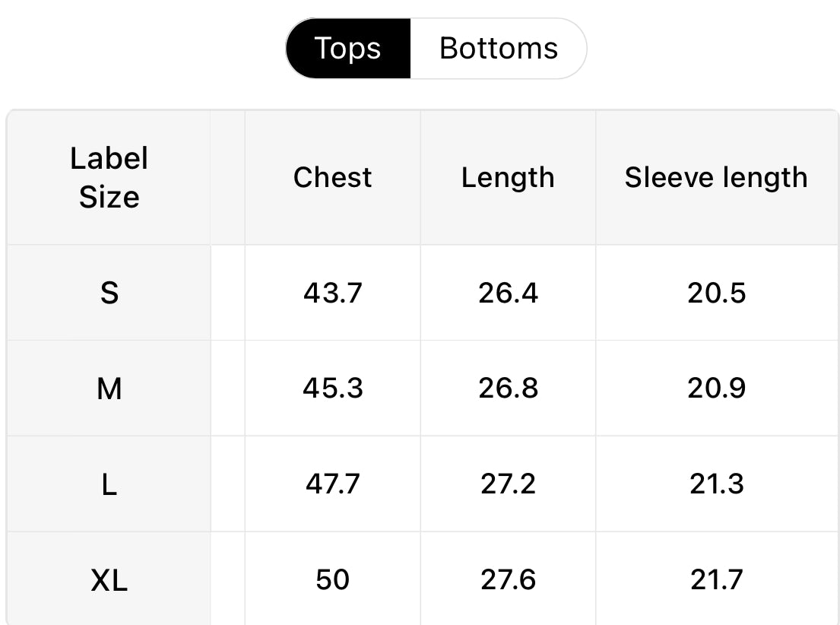The width and height of the screenshot is (840, 625).
Task: Click length value 26.8 for size M
Action: pyautogui.click(x=508, y=388)
